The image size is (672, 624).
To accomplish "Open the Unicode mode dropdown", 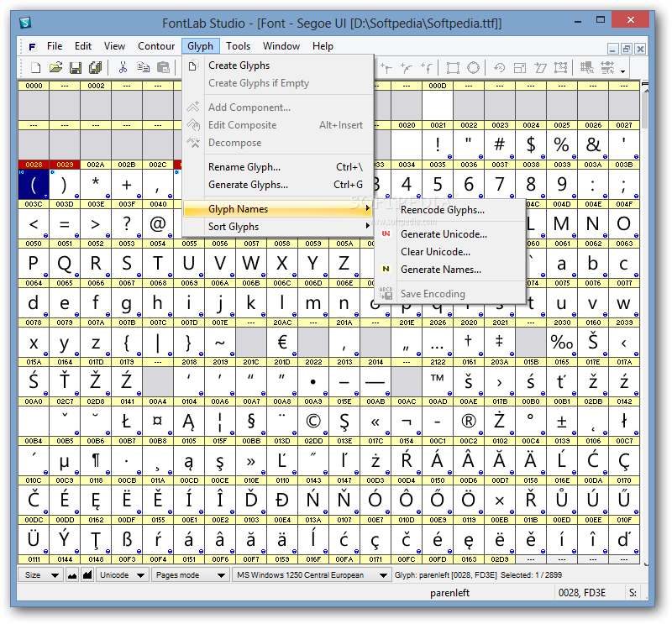I will pyautogui.click(x=122, y=575).
